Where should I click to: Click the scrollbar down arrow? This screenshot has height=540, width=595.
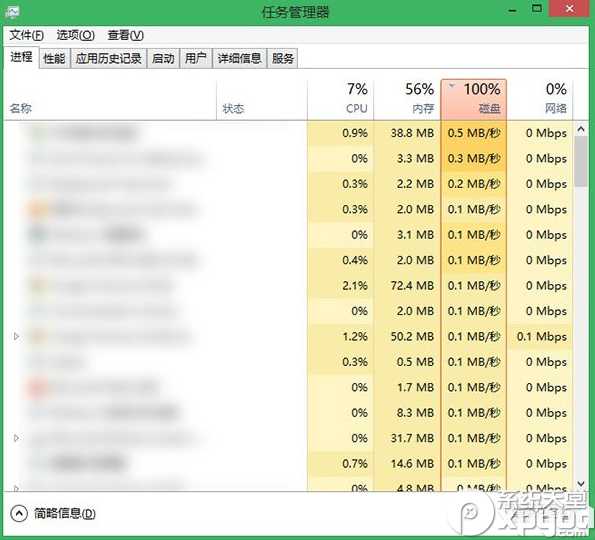(x=581, y=483)
